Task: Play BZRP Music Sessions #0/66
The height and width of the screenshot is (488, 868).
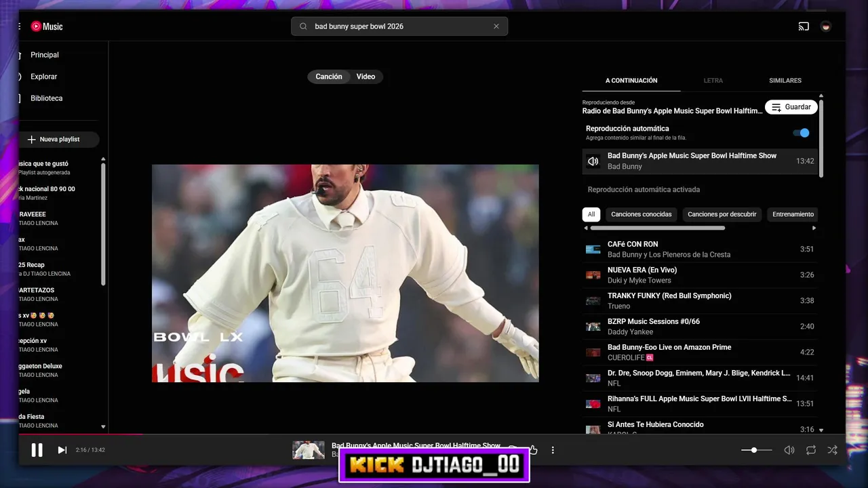Action: (x=700, y=327)
